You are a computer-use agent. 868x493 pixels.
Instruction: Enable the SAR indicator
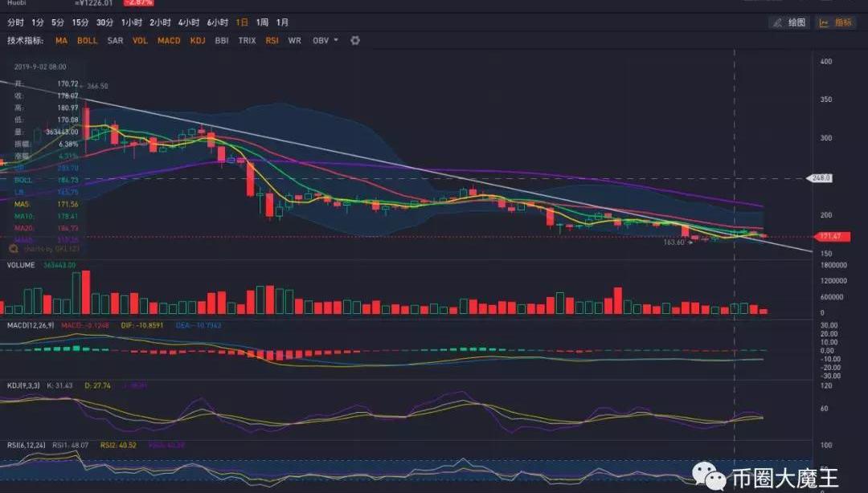tap(115, 40)
